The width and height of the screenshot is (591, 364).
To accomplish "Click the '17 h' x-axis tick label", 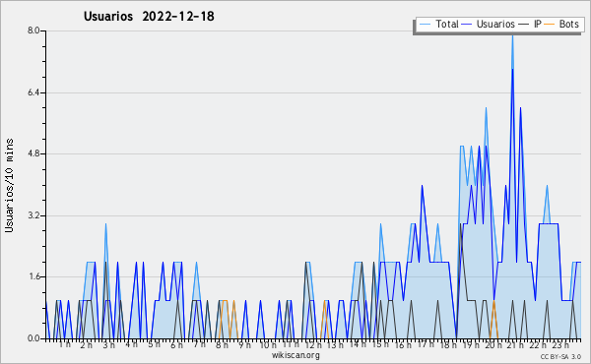I will coord(426,344).
